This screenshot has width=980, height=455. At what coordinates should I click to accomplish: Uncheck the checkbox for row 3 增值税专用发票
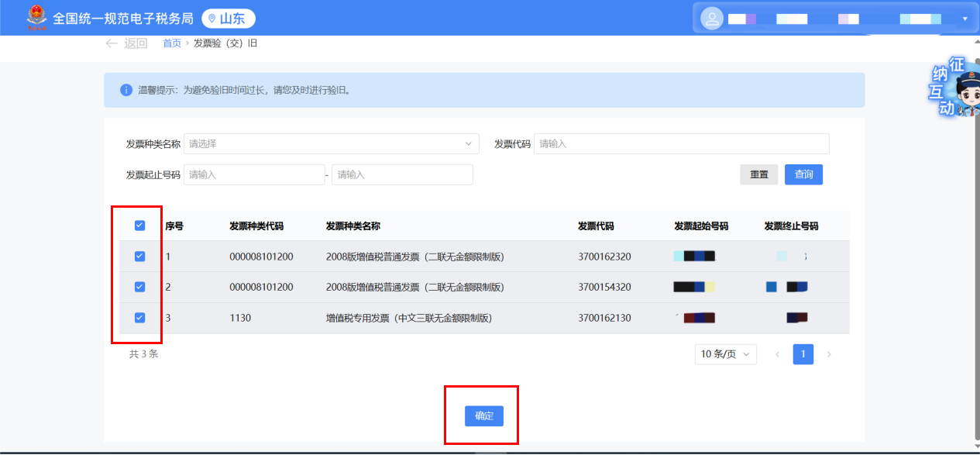tap(139, 318)
